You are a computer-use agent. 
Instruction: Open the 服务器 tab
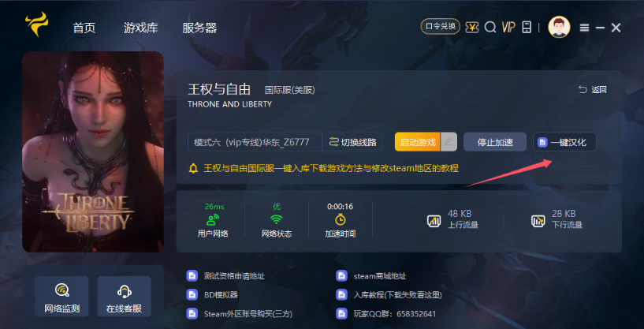(x=199, y=28)
